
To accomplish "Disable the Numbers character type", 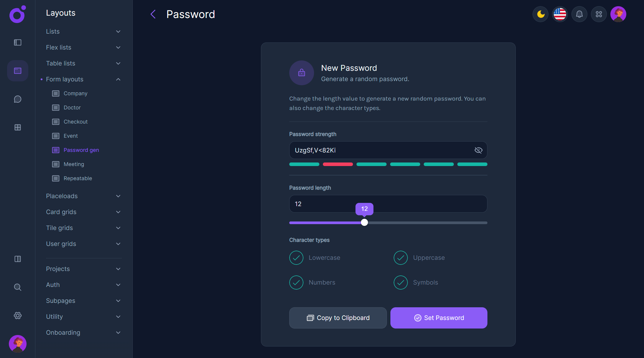I will coord(296,283).
